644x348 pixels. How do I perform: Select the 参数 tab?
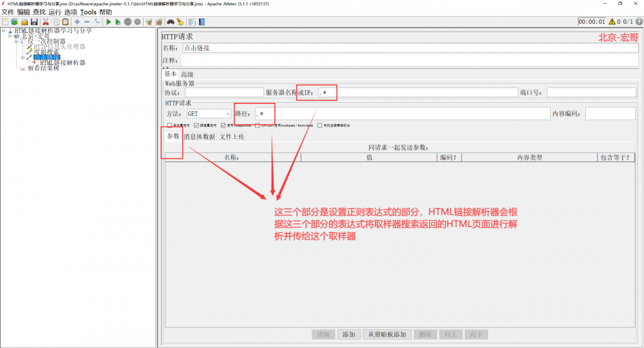point(173,136)
